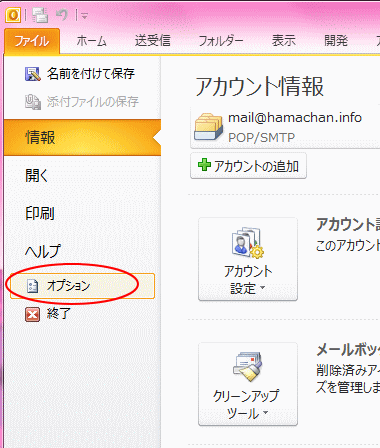Viewport: 380px width, 448px height.
Task: Open the 開く section
Action: point(37,175)
